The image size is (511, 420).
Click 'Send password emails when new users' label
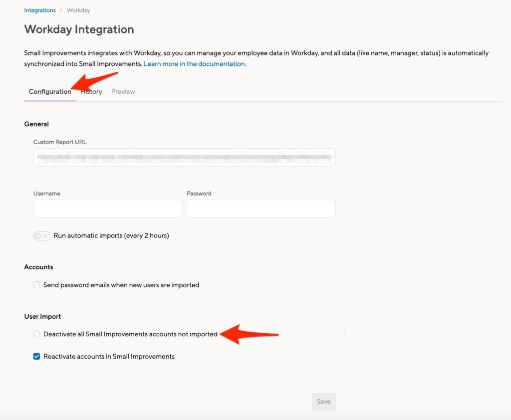click(x=121, y=285)
